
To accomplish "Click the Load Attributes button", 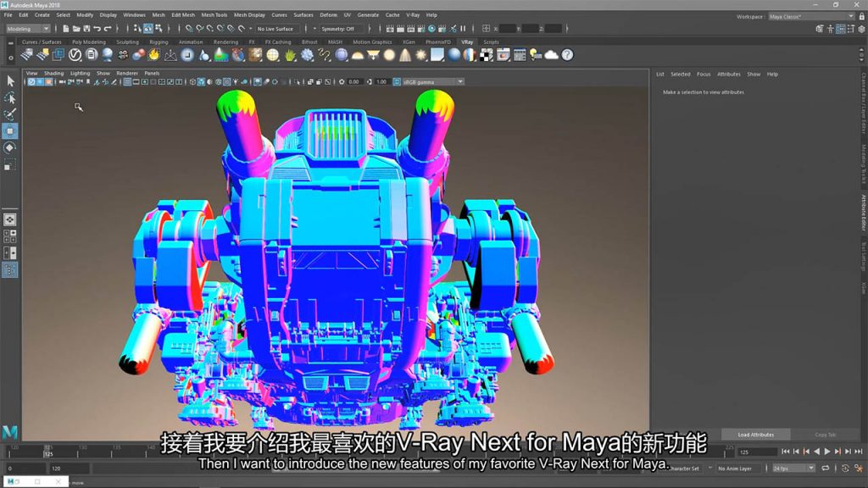I will [755, 435].
